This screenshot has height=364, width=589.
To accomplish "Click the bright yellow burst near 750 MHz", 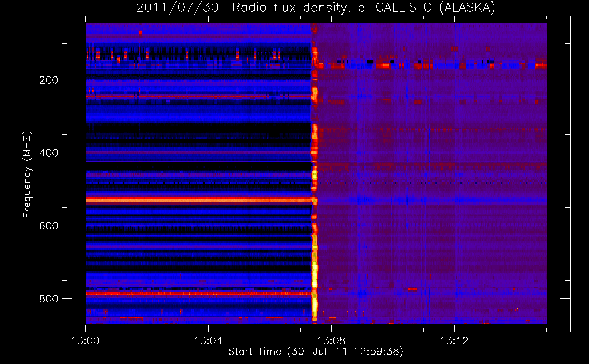I will pos(315,275).
